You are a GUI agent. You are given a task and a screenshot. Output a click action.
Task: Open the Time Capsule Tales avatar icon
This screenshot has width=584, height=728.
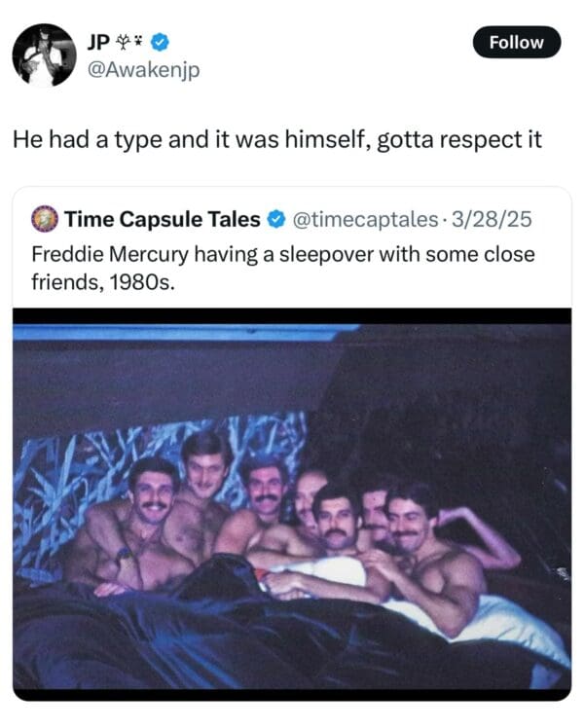(45, 219)
